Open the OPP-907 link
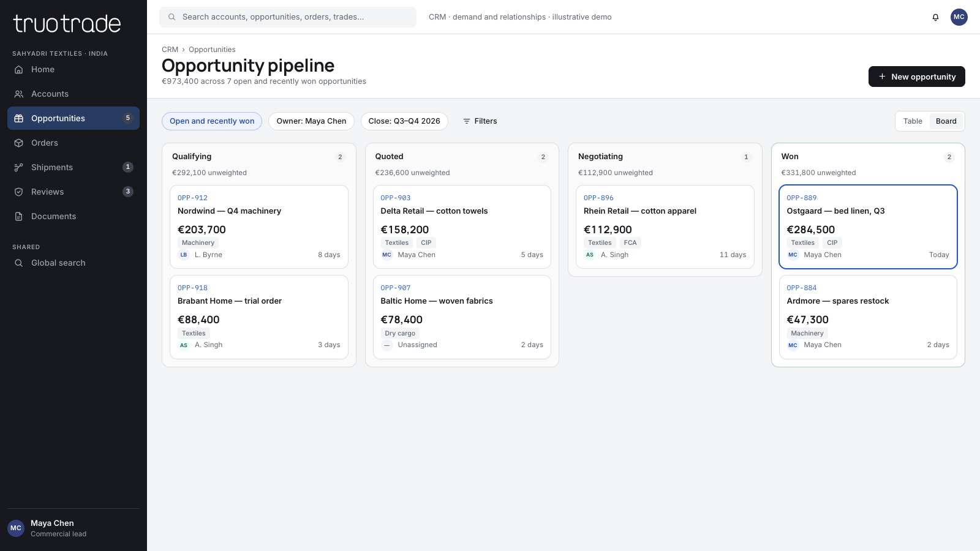 click(x=396, y=288)
